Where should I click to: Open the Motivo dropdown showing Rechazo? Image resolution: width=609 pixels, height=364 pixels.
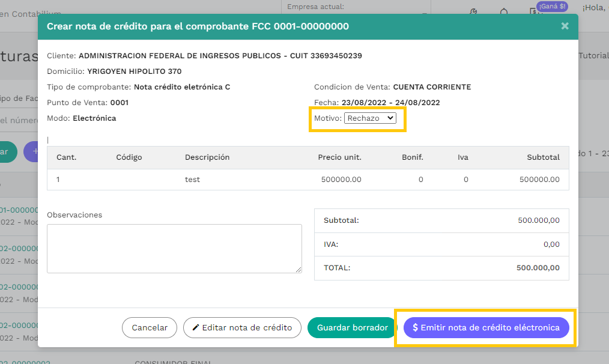tap(370, 118)
